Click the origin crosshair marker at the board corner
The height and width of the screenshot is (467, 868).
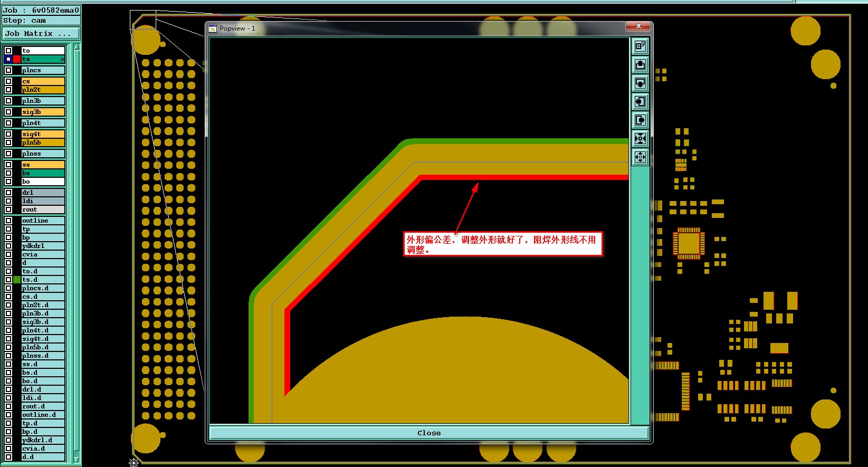point(133,462)
